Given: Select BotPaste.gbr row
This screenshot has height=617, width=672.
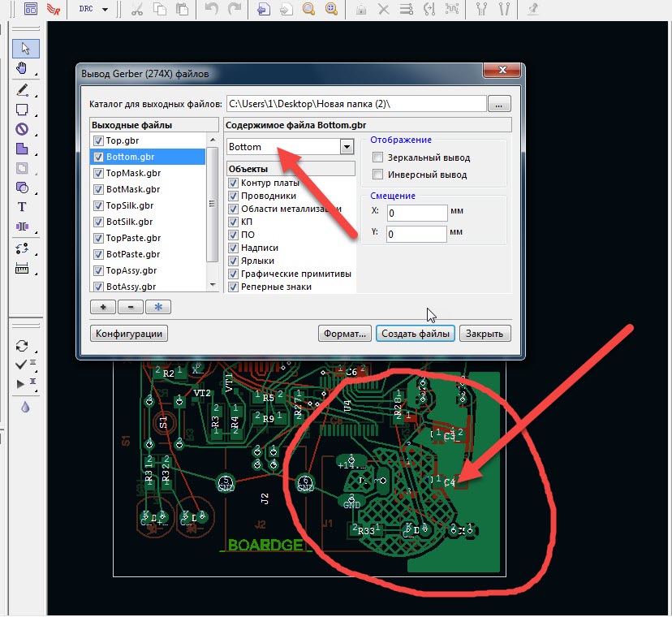Looking at the screenshot, I should [148, 255].
